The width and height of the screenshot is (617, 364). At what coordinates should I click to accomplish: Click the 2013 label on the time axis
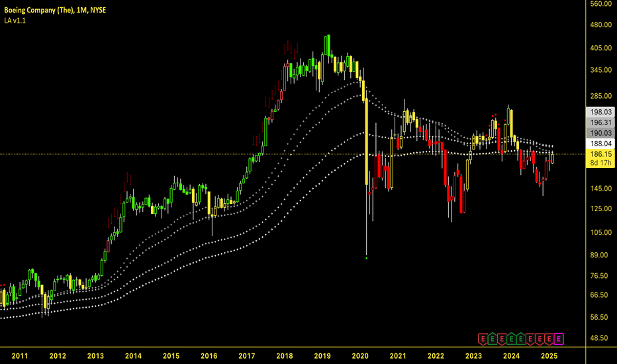tap(95, 356)
